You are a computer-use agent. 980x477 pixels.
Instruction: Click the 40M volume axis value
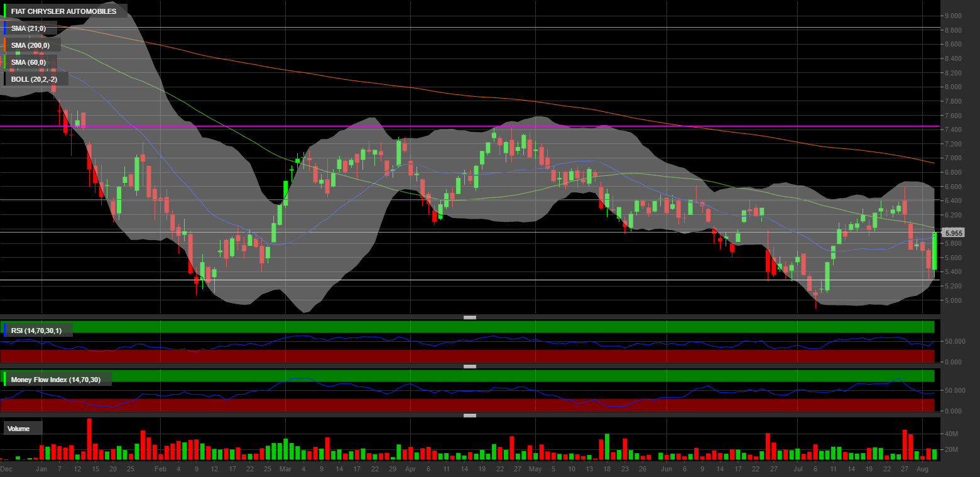point(950,434)
